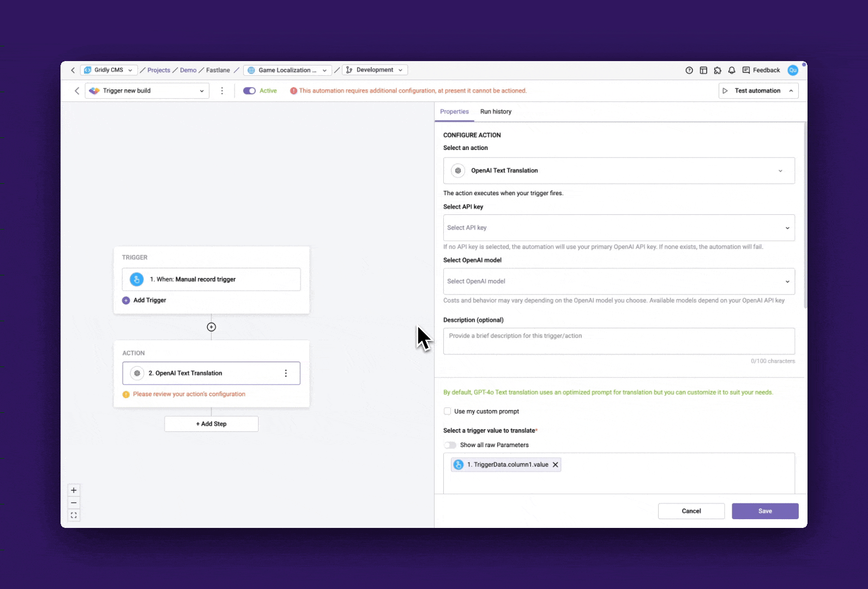Open the Trigger new build automation dropdown
The width and height of the screenshot is (868, 589).
pos(147,91)
